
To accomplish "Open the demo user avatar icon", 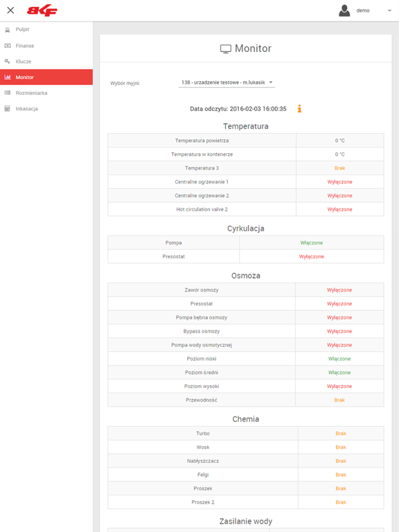I will coord(344,10).
